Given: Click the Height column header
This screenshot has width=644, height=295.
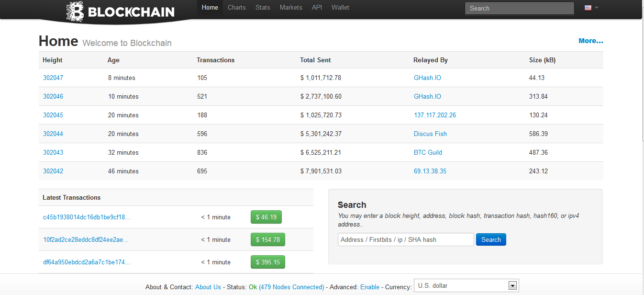Looking at the screenshot, I should pyautogui.click(x=53, y=60).
